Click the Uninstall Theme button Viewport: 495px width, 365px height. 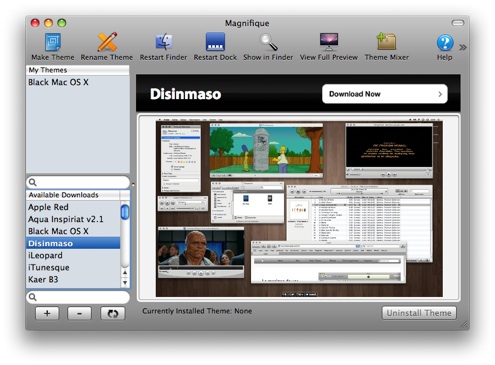(x=419, y=313)
